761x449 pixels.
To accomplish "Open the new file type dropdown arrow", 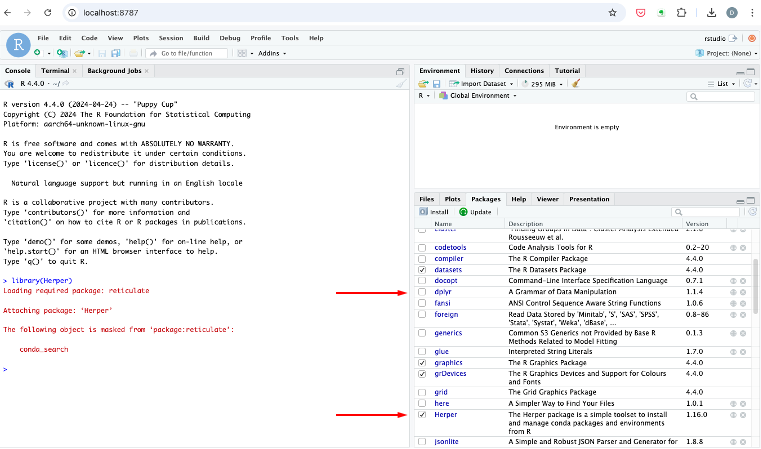I will [49, 53].
